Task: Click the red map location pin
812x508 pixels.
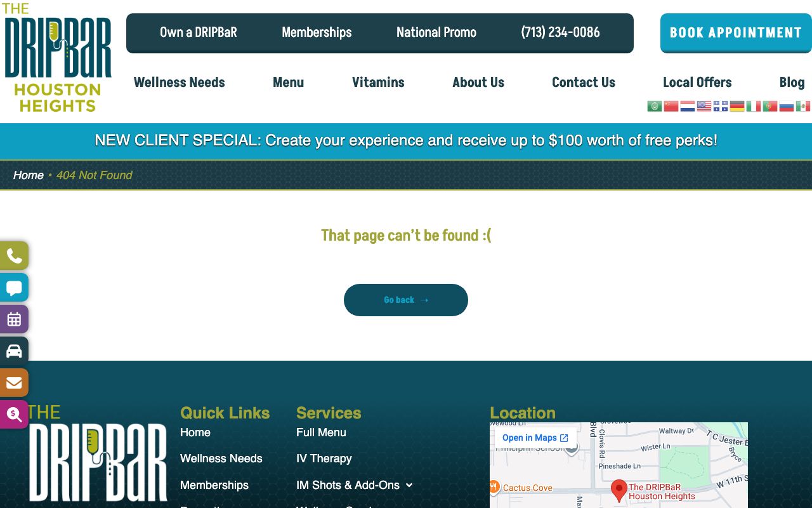Action: pyautogui.click(x=619, y=490)
